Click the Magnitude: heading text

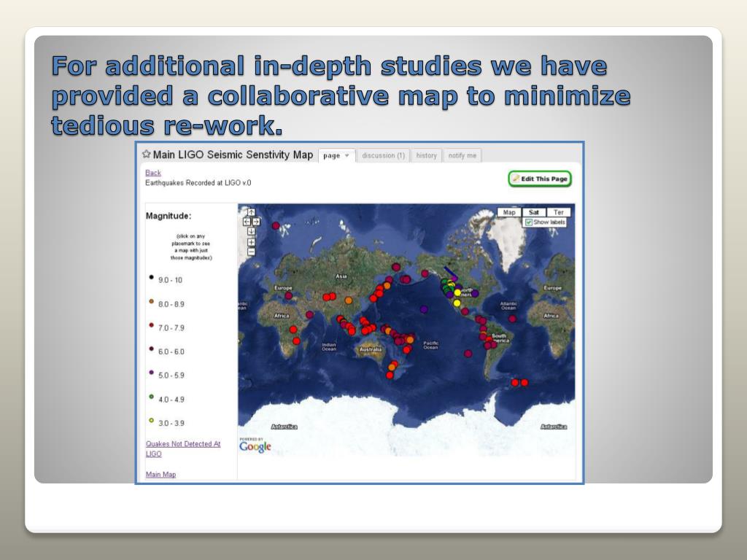[x=169, y=216]
